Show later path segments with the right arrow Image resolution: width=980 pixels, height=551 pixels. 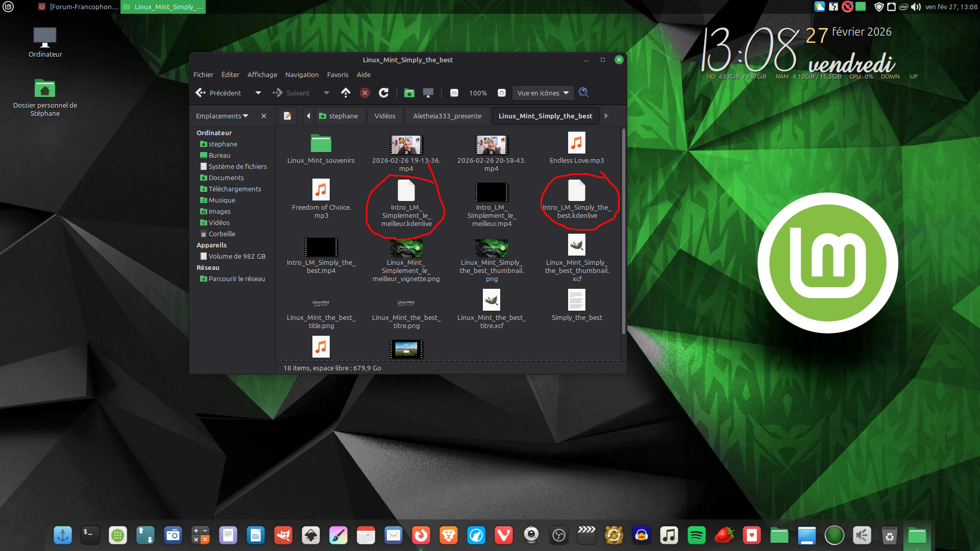(606, 116)
